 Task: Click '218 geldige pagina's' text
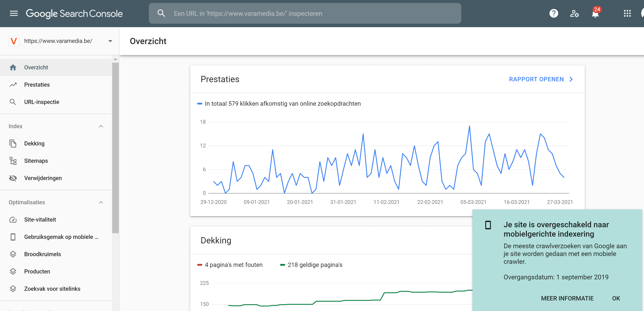pyautogui.click(x=315, y=265)
